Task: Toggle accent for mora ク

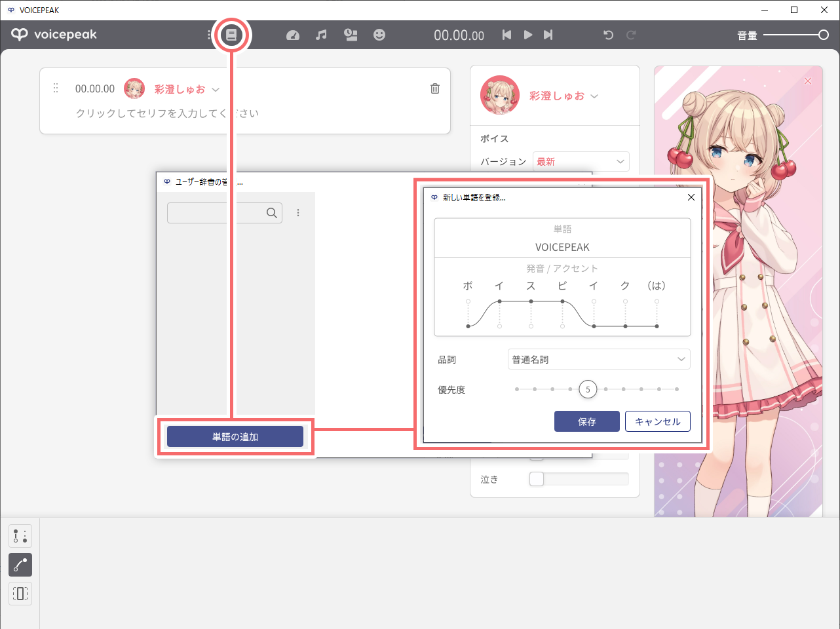Action: 625,313
